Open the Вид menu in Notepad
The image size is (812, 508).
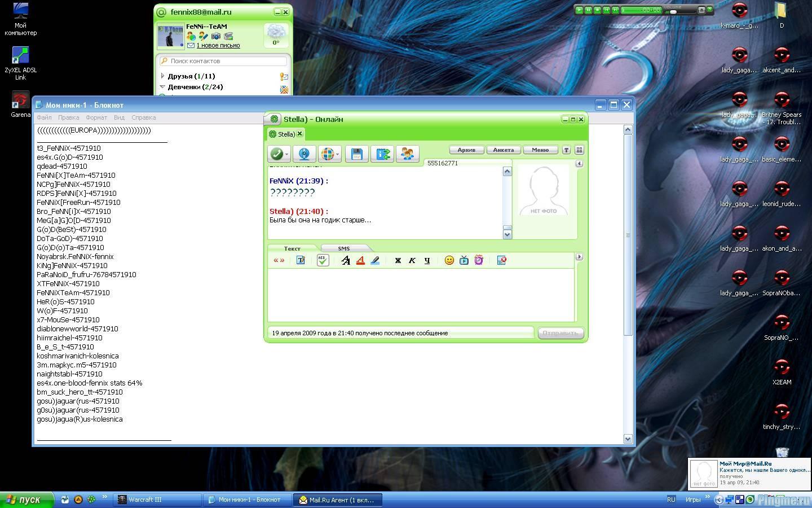(119, 117)
